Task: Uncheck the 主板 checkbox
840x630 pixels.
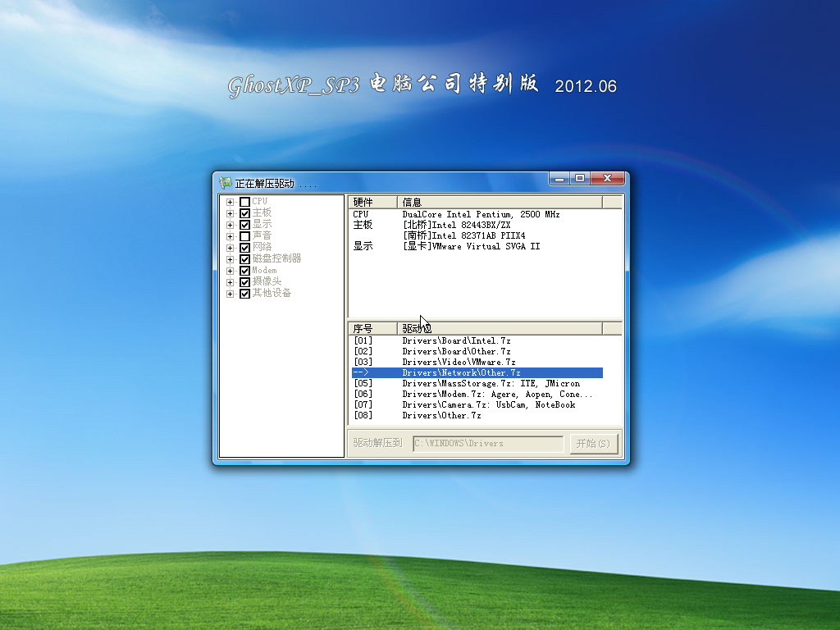Action: [x=244, y=213]
